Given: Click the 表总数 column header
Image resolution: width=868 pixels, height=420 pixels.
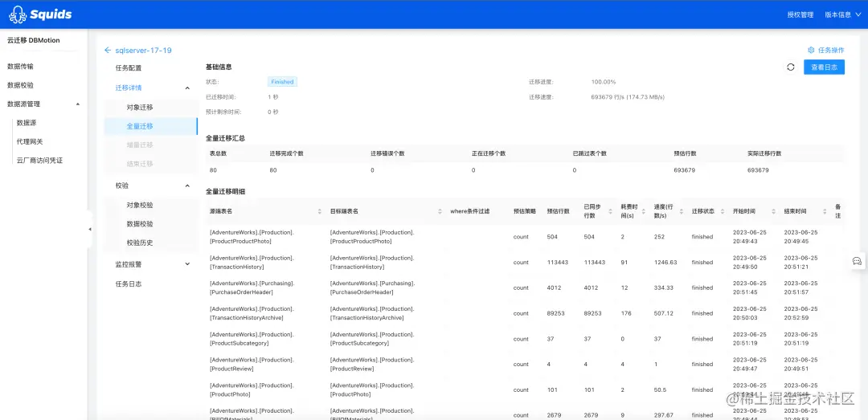Looking at the screenshot, I should click(218, 153).
